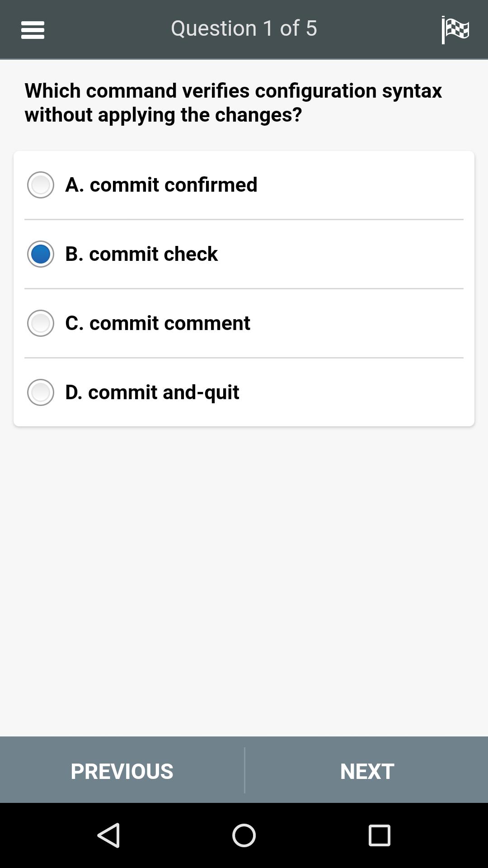
Task: Tap the checkered finish flag icon
Action: tap(455, 30)
